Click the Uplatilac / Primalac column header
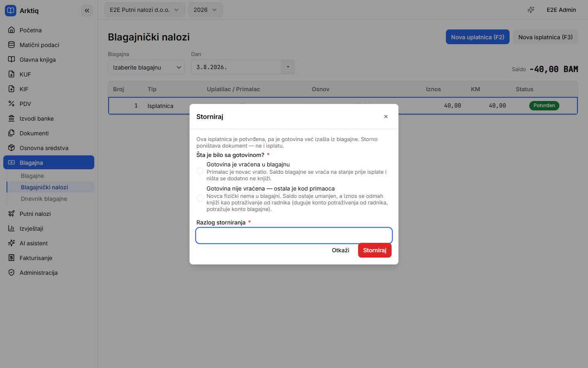The image size is (588, 368). click(233, 89)
